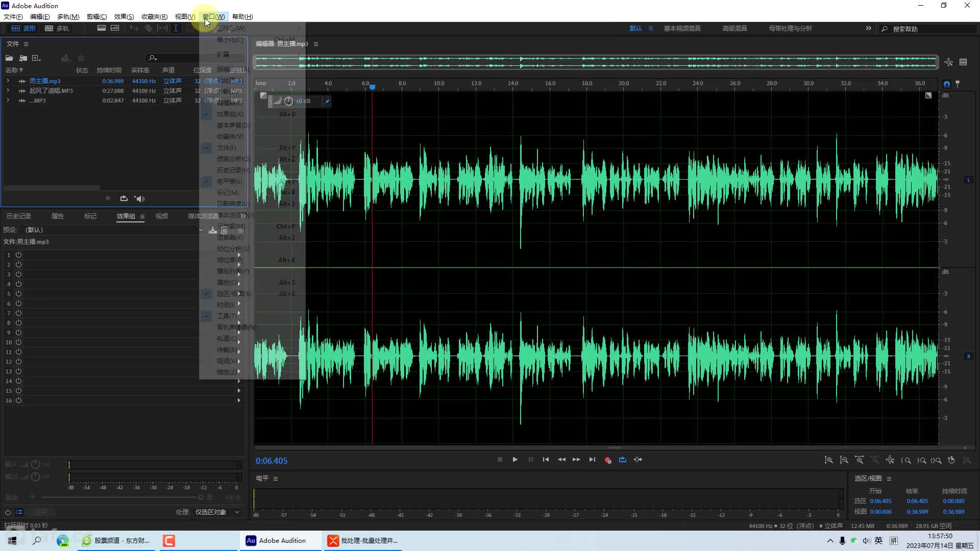Play the audio in the editor
Viewport: 980px width, 551px height.
(x=515, y=460)
